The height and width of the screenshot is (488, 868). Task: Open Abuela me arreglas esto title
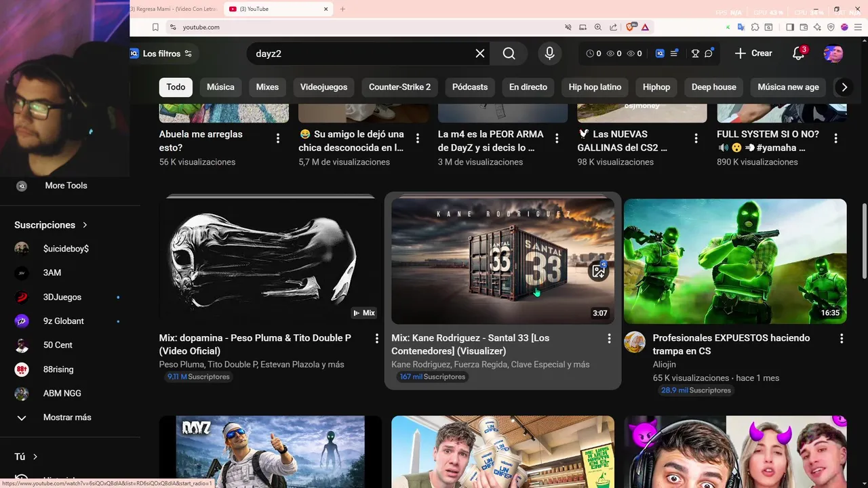tap(201, 141)
